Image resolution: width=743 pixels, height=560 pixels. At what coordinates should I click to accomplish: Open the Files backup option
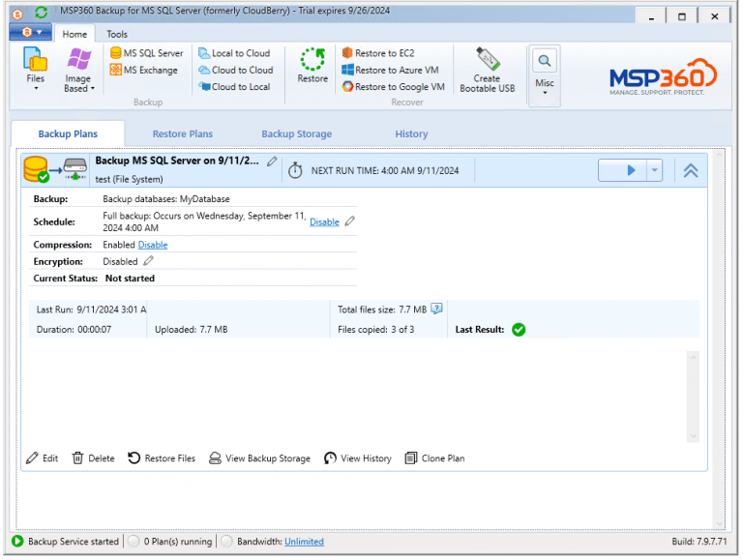(35, 69)
